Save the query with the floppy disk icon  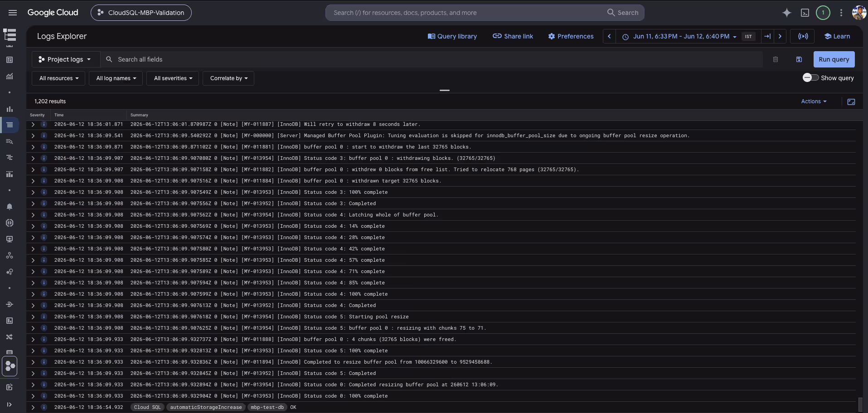click(x=799, y=59)
